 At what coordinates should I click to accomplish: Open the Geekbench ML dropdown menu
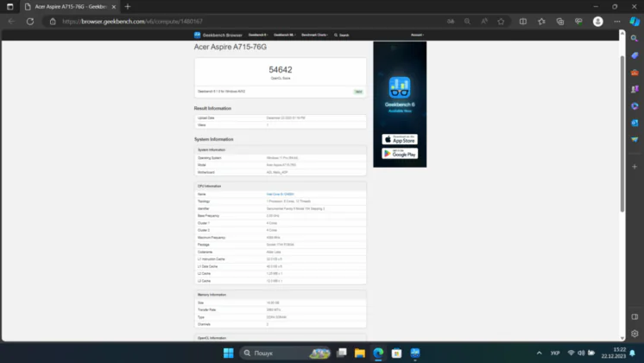(285, 35)
